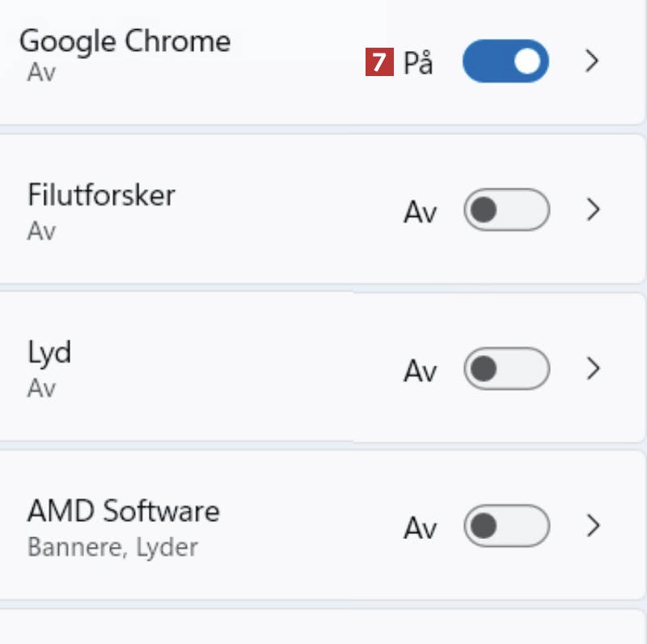Click the red number 7 badge
Screen dimensions: 647x644
379,62
